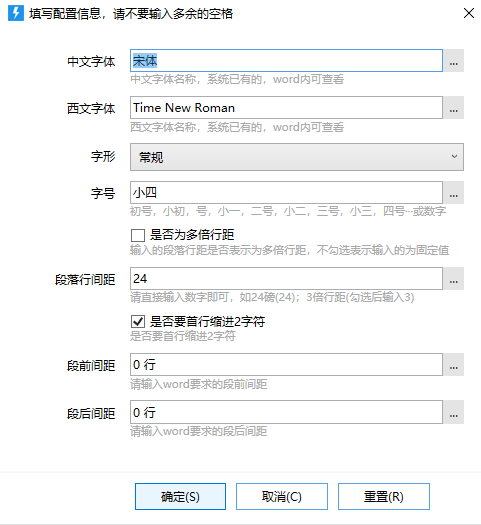Click into the 中文字体 field containing 宋体

coord(286,61)
